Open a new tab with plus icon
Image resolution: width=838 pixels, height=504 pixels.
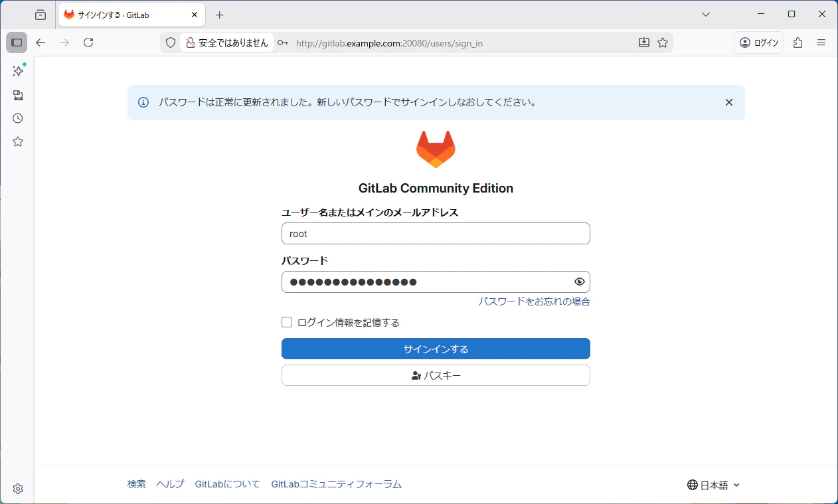pos(220,15)
